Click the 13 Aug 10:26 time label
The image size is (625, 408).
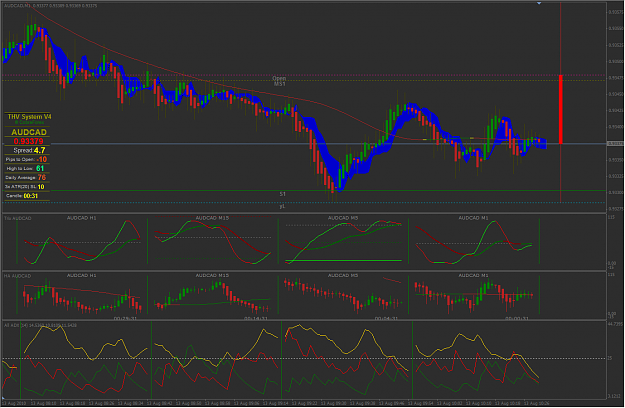(537, 403)
